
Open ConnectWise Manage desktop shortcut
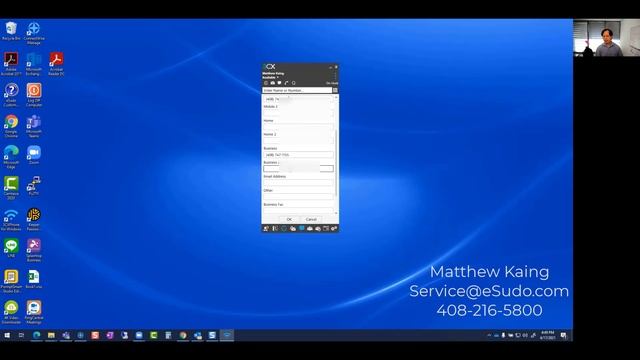click(x=33, y=33)
